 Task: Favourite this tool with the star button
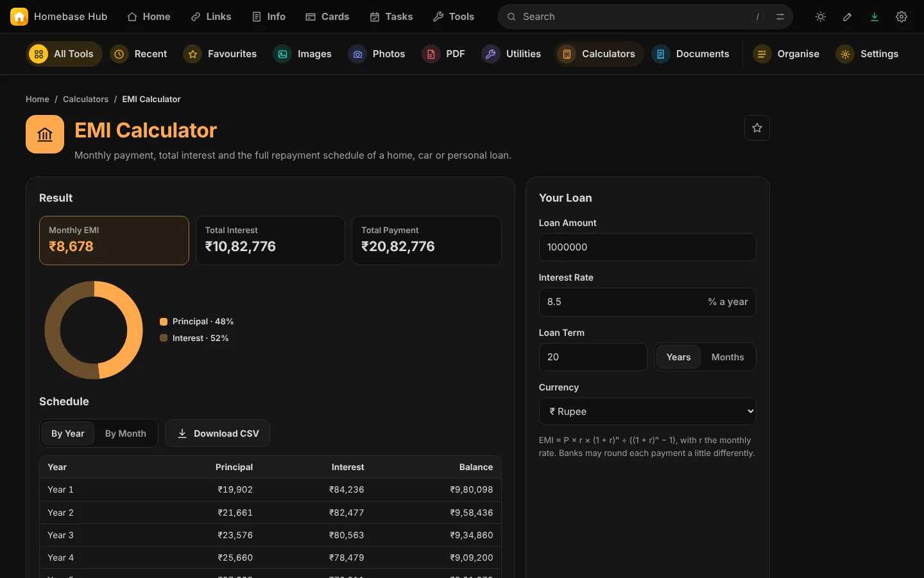click(x=757, y=128)
